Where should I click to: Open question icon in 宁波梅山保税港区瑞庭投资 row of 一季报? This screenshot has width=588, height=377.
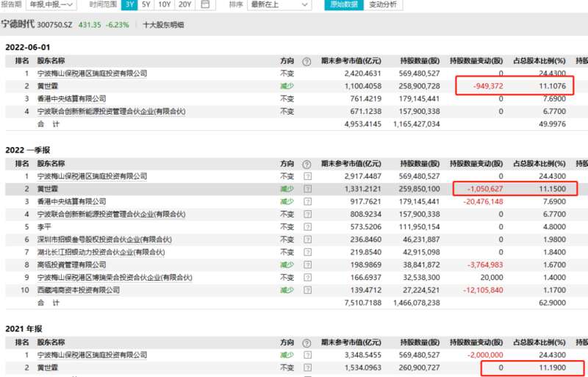[307, 176]
